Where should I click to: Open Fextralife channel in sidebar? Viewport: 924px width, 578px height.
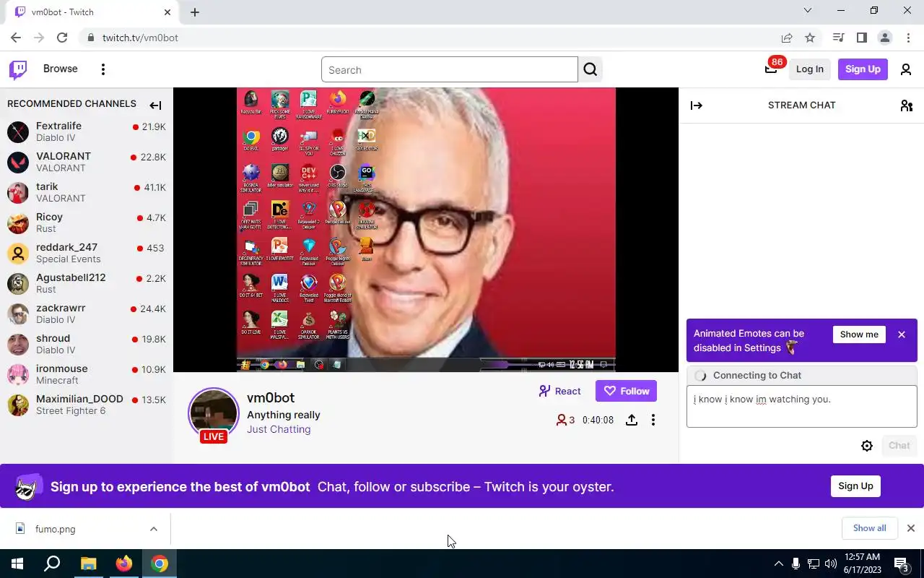(87, 131)
